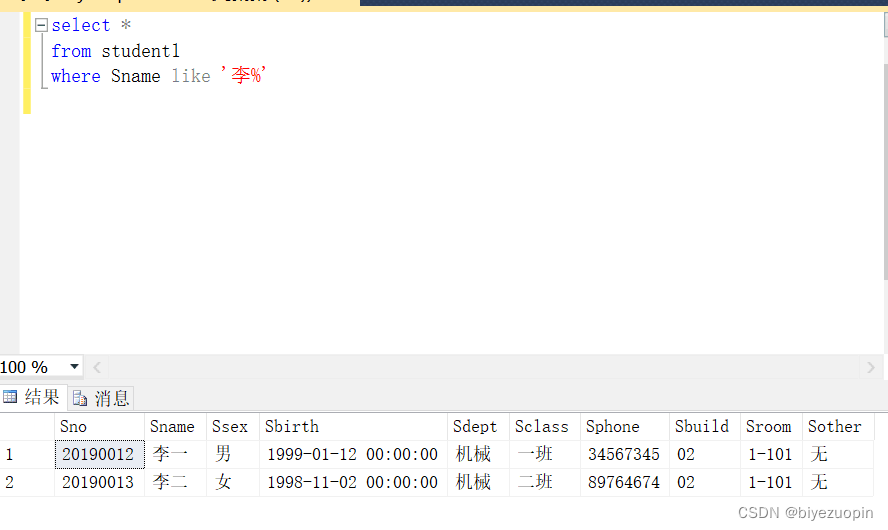Click the messages icon on 消息 tab
Screen dimensions: 888x530
(80, 398)
